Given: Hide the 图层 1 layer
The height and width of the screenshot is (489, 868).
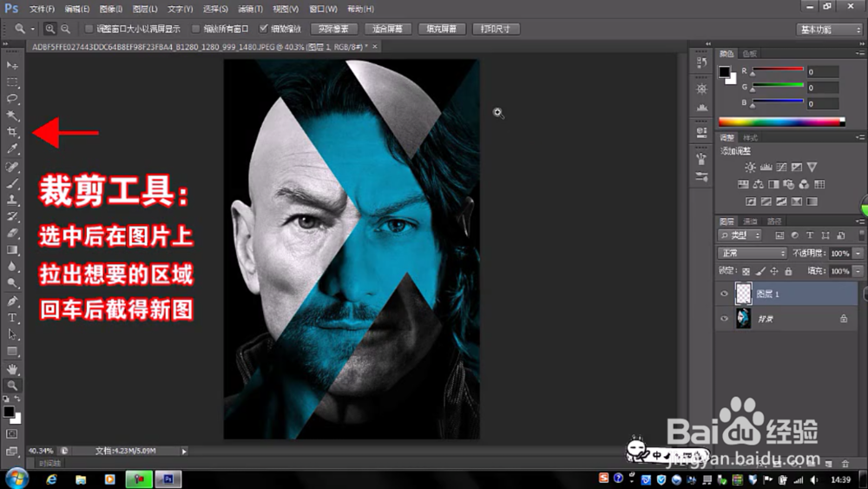Looking at the screenshot, I should (x=724, y=294).
